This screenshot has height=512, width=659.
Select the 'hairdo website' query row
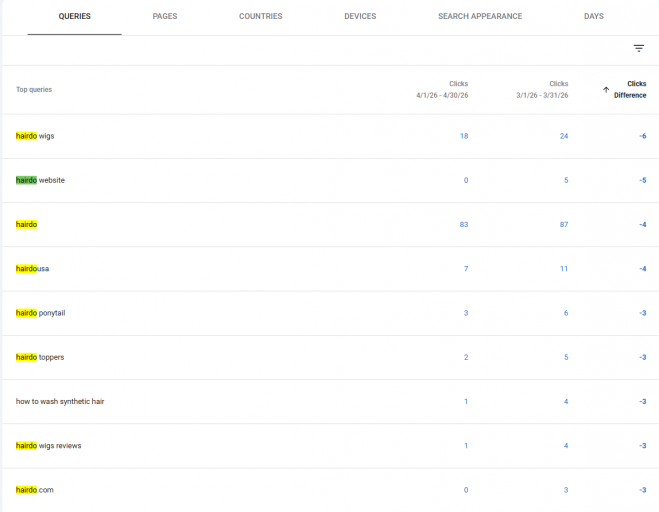click(x=330, y=180)
